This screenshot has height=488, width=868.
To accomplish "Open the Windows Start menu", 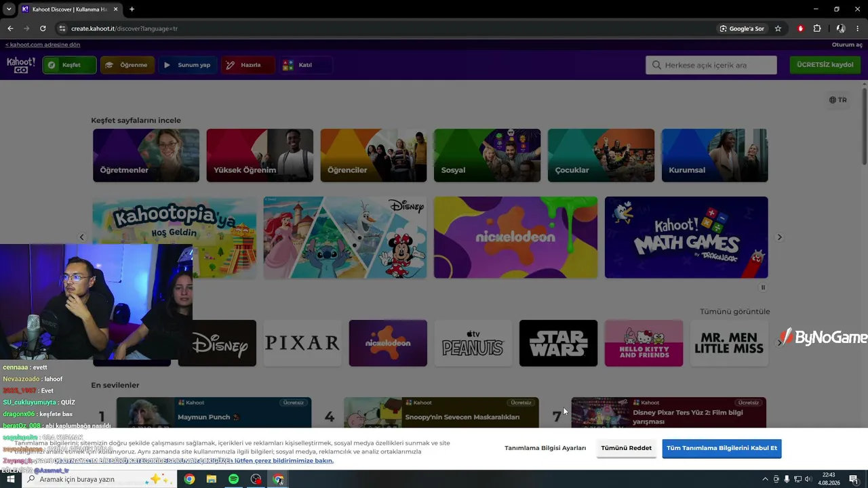I will click(11, 479).
